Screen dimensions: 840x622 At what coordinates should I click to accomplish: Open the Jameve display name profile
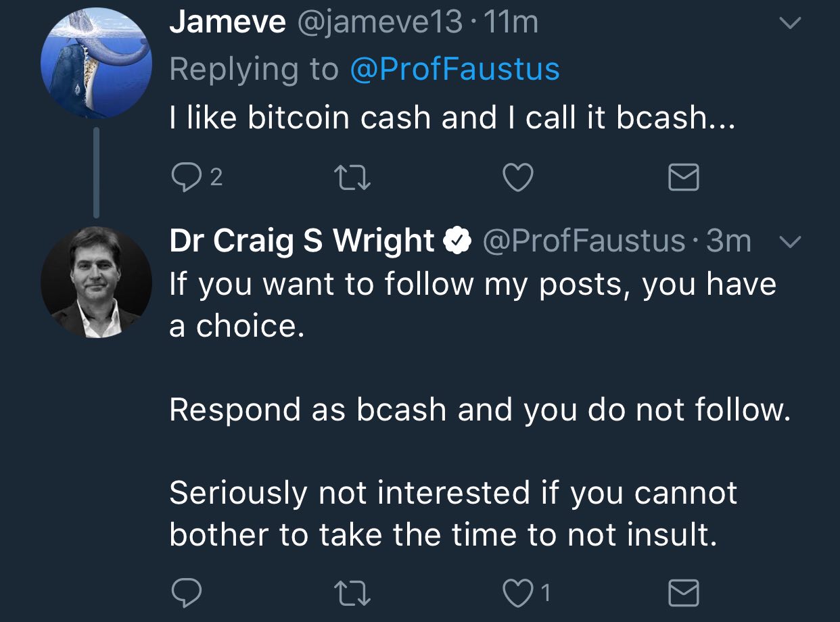pyautogui.click(x=228, y=22)
